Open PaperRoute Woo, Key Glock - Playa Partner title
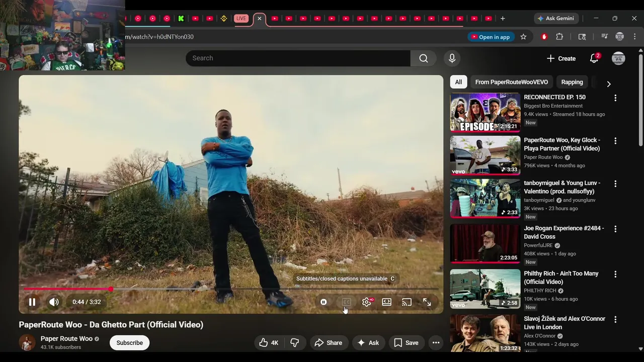The image size is (644, 362). pyautogui.click(x=562, y=144)
